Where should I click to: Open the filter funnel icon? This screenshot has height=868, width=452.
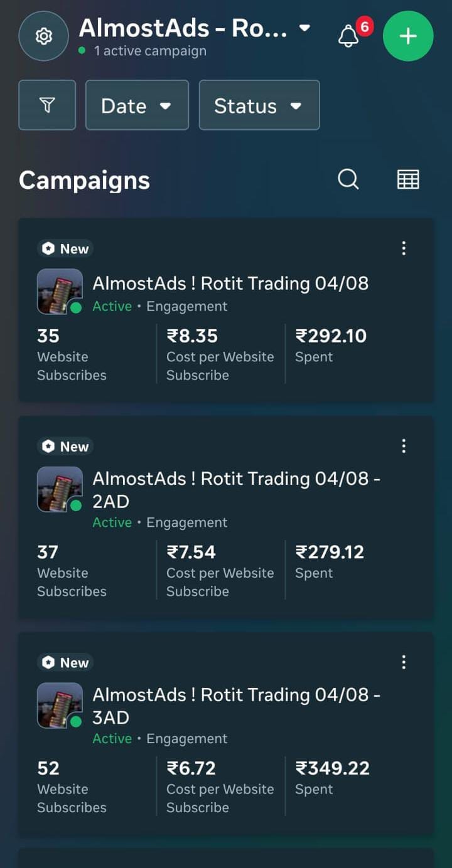click(x=47, y=105)
